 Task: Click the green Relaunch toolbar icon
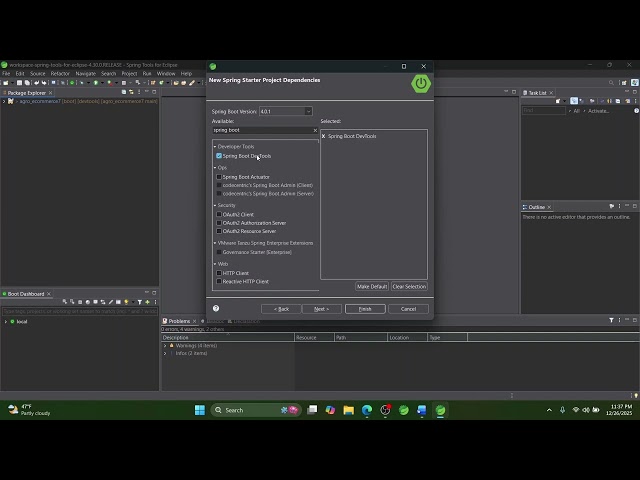point(72,83)
